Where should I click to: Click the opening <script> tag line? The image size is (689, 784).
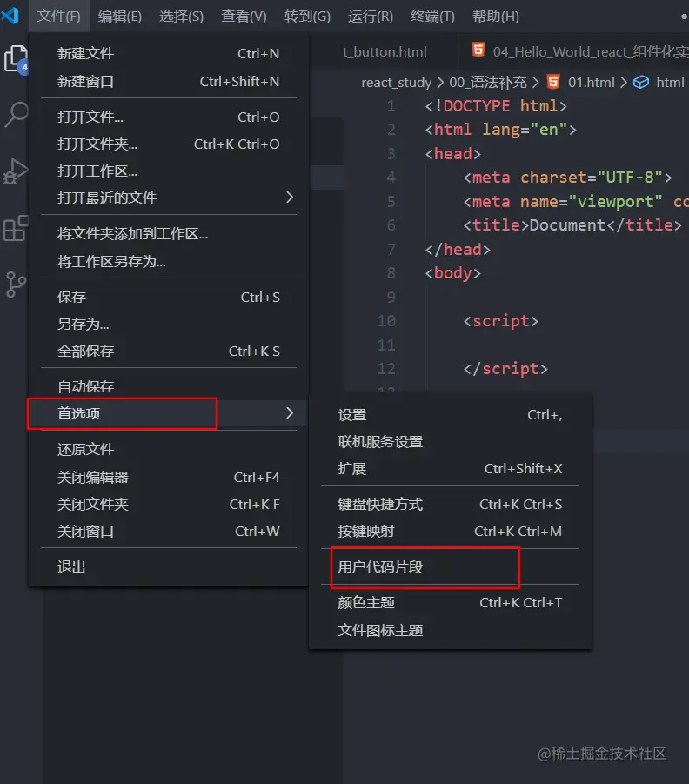point(500,321)
